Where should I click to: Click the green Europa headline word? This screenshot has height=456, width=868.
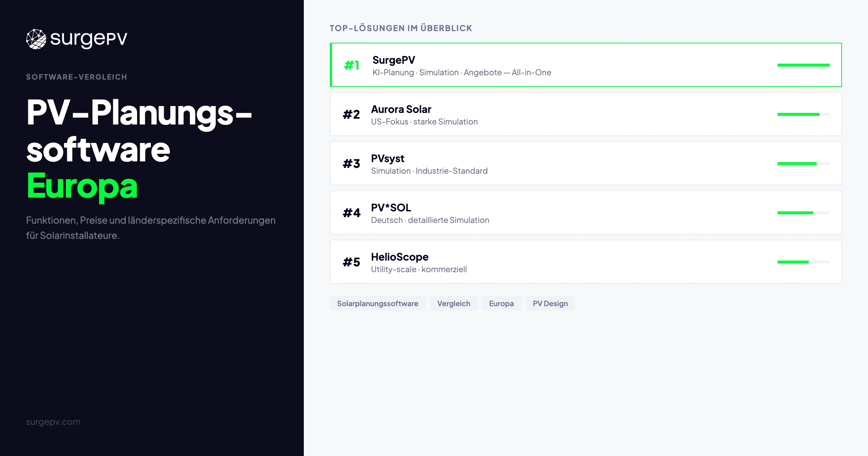click(x=82, y=186)
